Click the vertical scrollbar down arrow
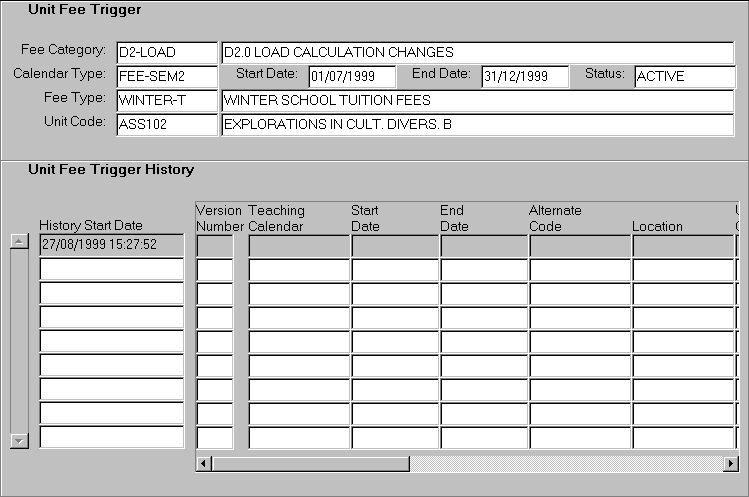Image resolution: width=749 pixels, height=497 pixels. (x=18, y=440)
